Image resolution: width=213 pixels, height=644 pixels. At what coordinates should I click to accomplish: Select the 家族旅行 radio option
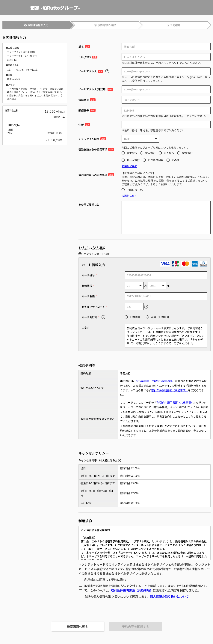(179, 153)
